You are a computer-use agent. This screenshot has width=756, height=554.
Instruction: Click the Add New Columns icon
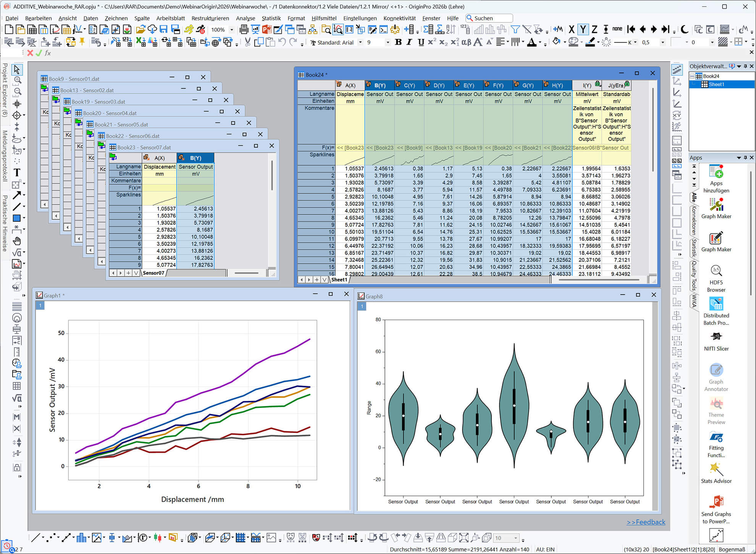coord(409,29)
